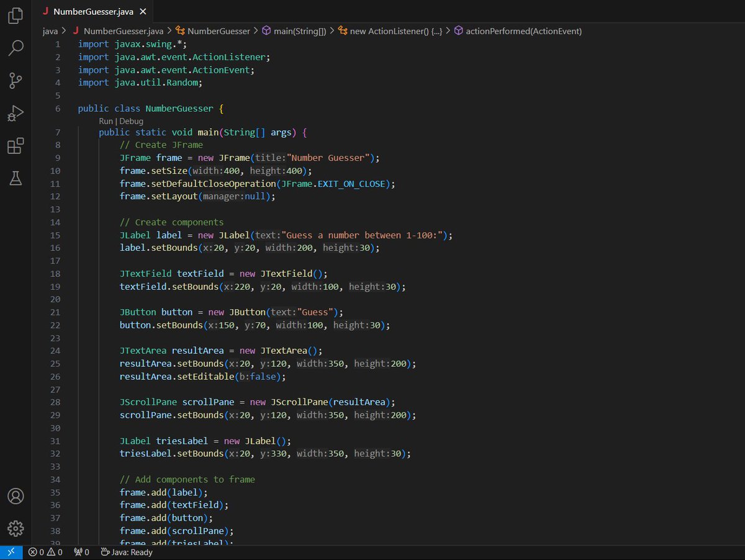This screenshot has height=560, width=745.
Task: Click 'JTextArea resultArea' declaration on line 24
Action: pos(172,351)
